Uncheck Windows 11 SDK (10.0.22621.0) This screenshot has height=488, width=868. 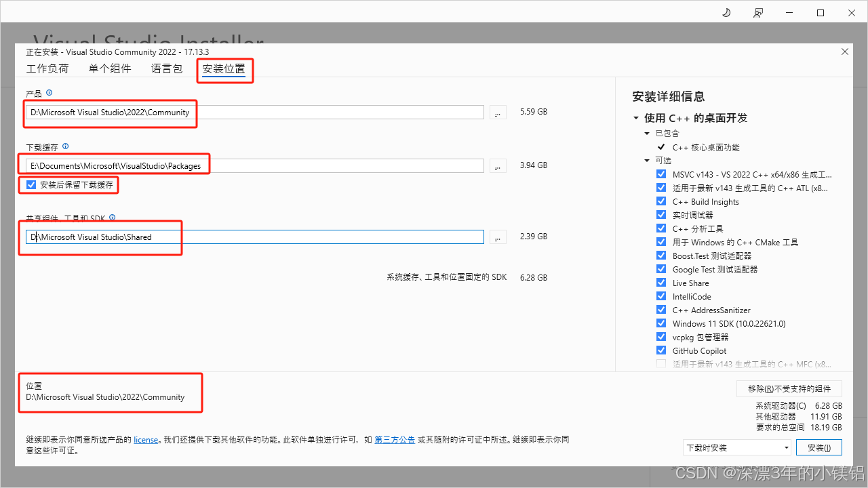(661, 323)
